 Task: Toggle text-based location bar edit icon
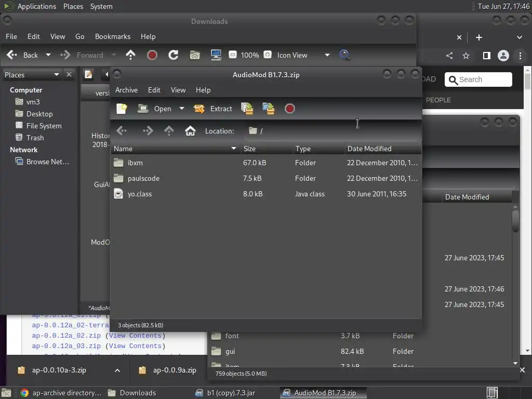[88, 74]
